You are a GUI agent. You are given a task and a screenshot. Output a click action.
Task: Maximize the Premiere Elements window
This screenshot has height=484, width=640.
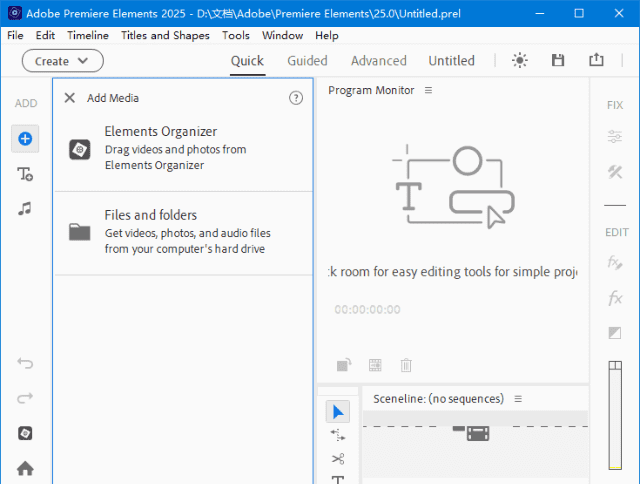tap(579, 13)
